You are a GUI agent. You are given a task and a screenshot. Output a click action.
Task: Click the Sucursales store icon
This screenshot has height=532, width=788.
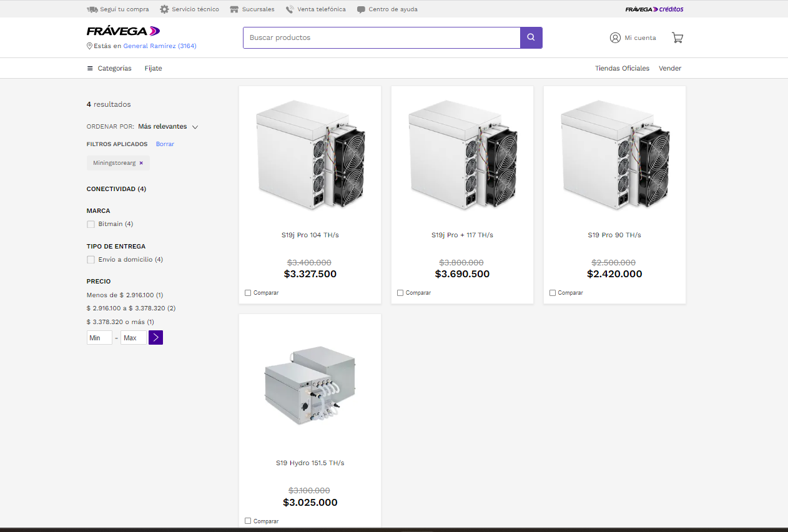[234, 9]
